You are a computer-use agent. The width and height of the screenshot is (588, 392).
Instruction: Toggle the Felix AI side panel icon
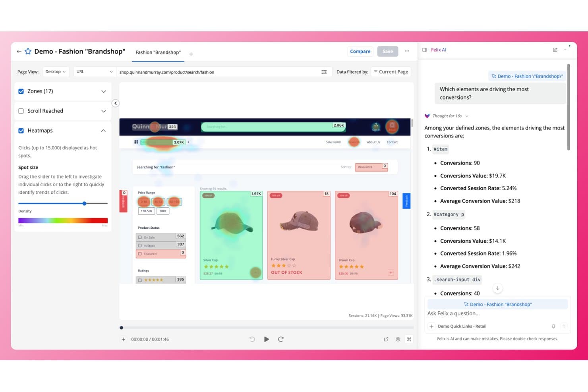(424, 50)
